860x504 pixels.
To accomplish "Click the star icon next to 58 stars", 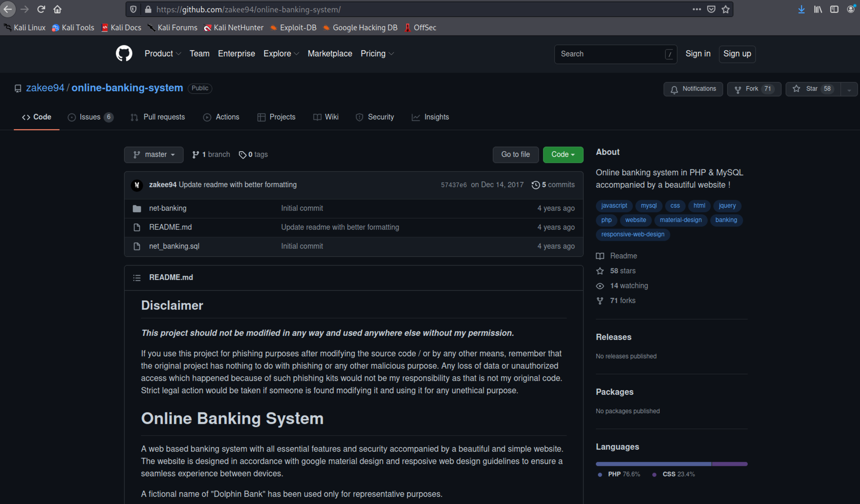I will pos(600,271).
